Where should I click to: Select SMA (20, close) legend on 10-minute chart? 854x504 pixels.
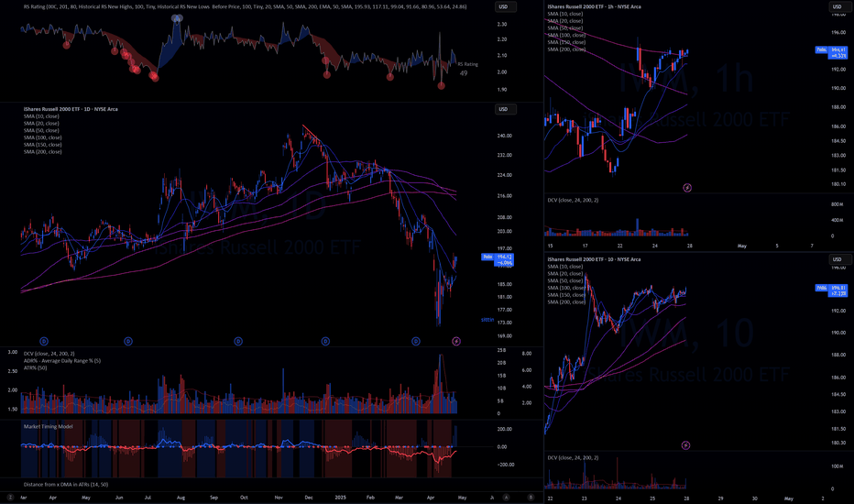[x=564, y=273]
